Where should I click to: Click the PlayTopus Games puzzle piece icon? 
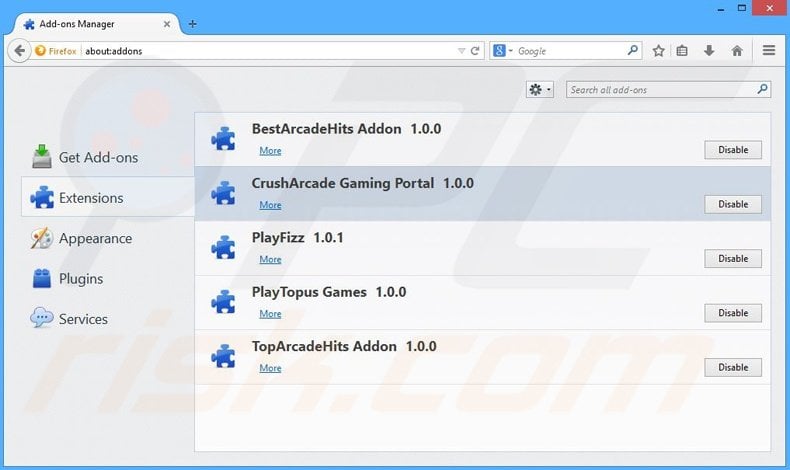(x=223, y=302)
